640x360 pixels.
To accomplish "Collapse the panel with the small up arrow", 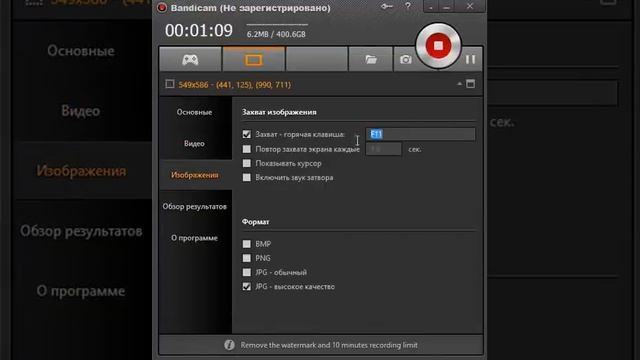I will coord(459,84).
